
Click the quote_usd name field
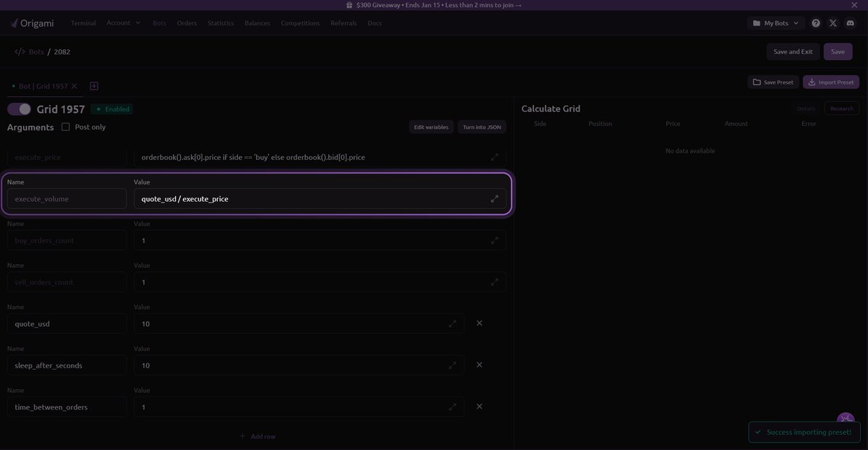tap(67, 323)
